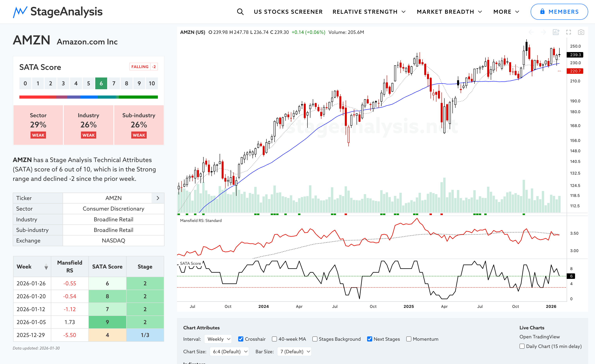
Task: Click the chart back arrow icon
Action: pos(531,32)
